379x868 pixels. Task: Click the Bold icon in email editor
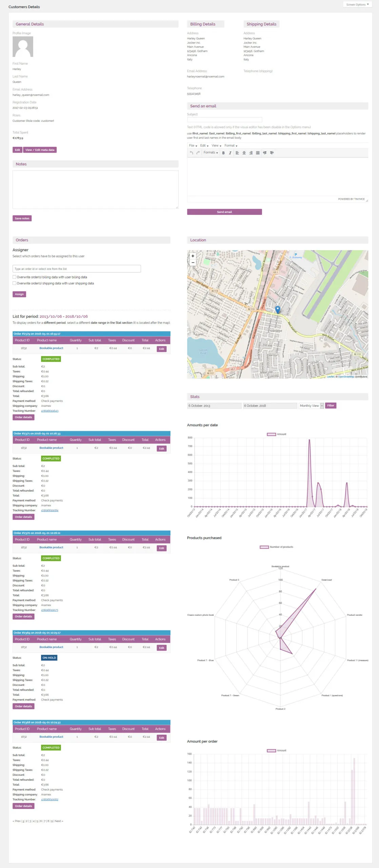tap(223, 153)
